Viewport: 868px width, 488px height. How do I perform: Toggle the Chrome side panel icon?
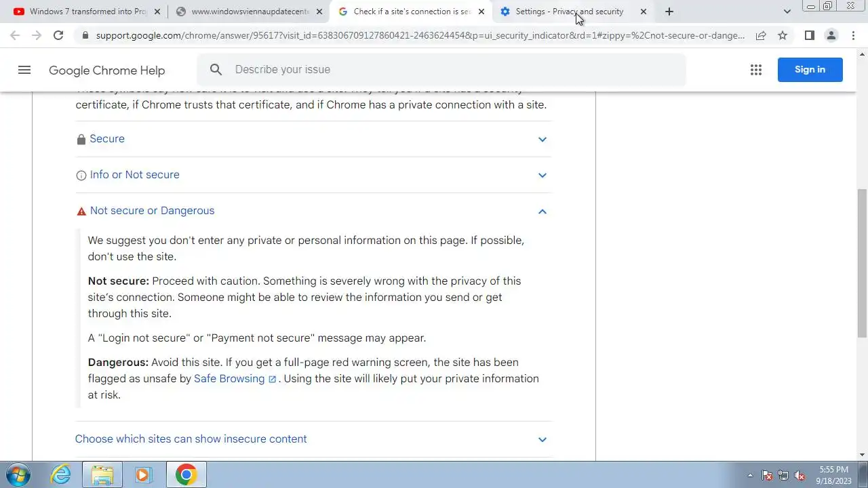tap(809, 35)
